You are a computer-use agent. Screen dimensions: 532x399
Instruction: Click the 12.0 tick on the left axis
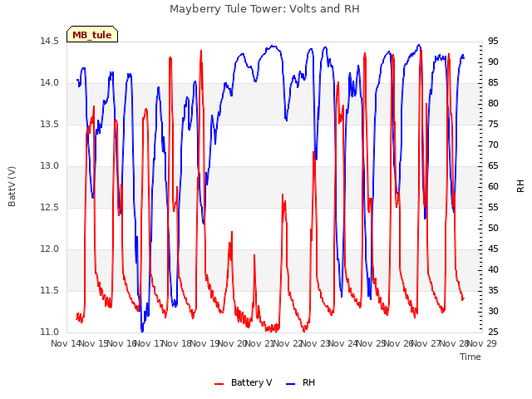click(x=49, y=249)
